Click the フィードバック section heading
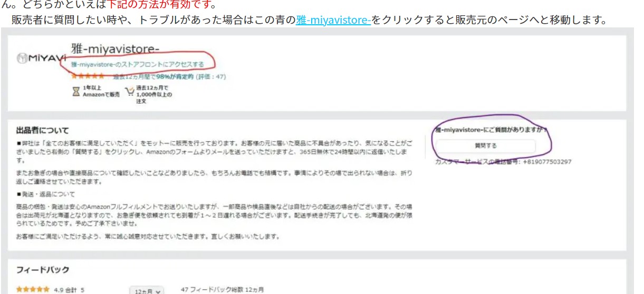644x294 pixels. (43, 270)
